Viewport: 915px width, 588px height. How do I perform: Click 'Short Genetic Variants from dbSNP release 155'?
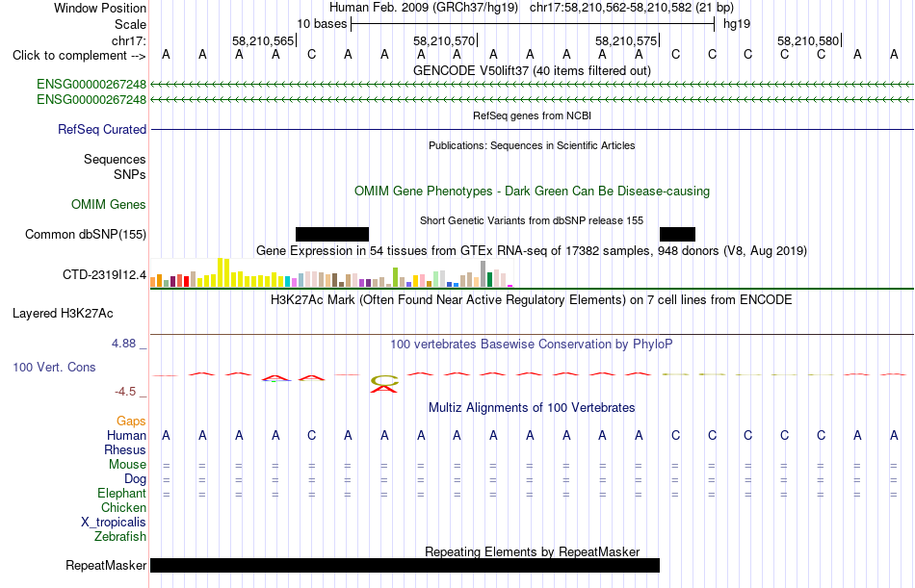(532, 220)
